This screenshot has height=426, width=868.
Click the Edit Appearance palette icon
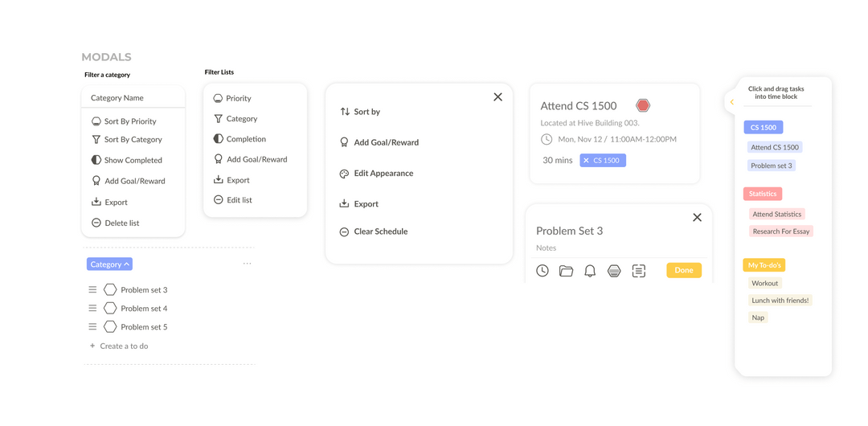[344, 174]
